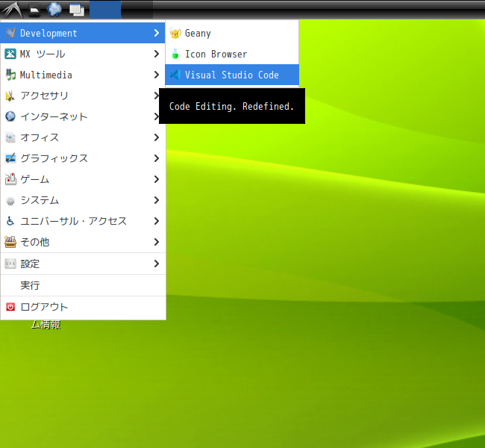This screenshot has width=485, height=448.
Task: Select the blue workspace pager in panel
Action: 105,10
